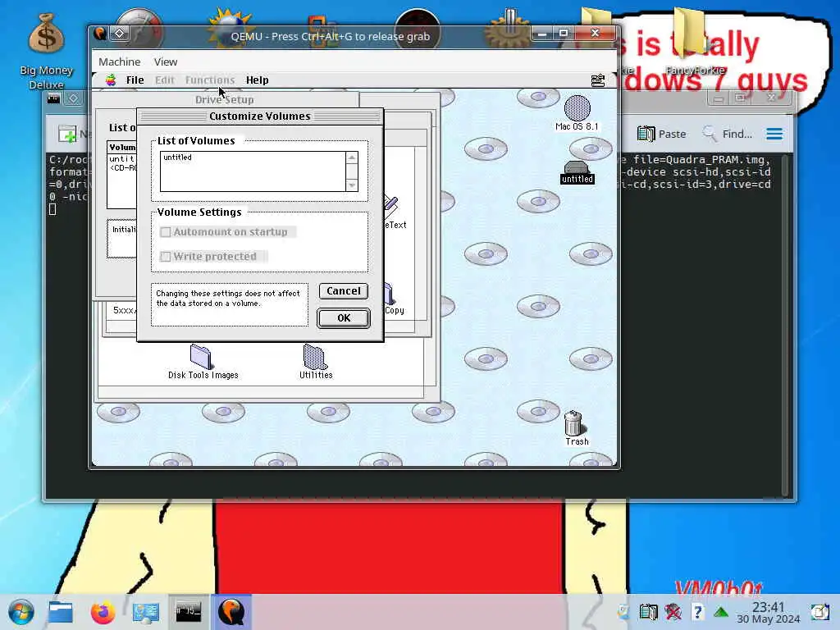Open Big Money Deluxe desktop shortcut

coord(46,52)
